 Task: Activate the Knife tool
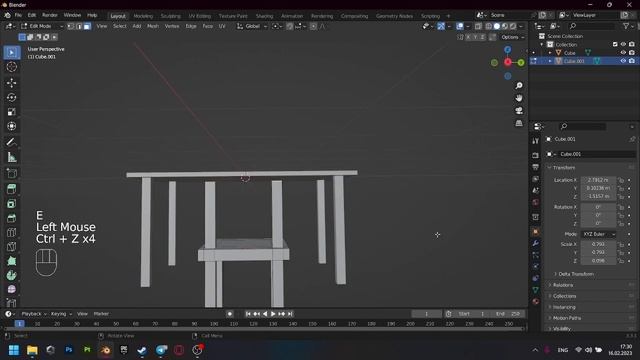click(11, 247)
